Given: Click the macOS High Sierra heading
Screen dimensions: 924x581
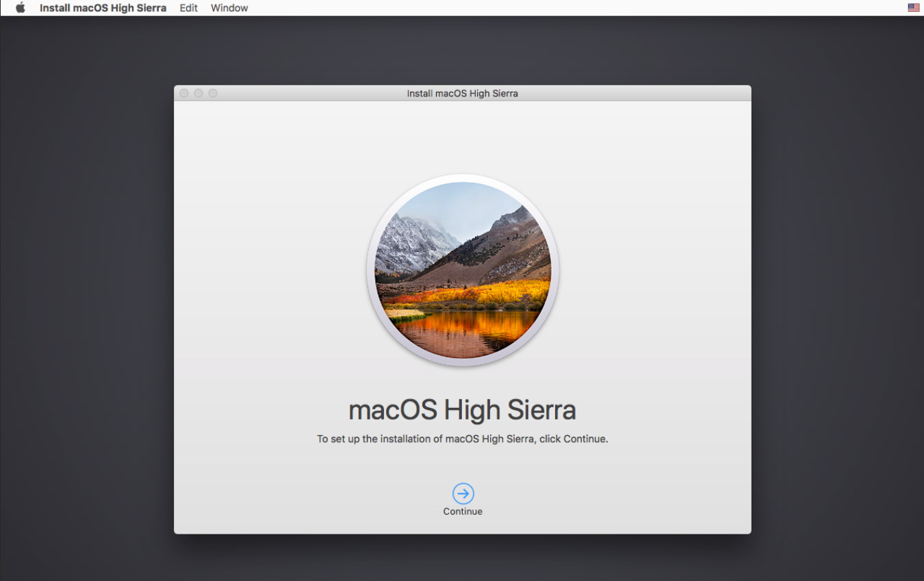Looking at the screenshot, I should click(x=462, y=410).
